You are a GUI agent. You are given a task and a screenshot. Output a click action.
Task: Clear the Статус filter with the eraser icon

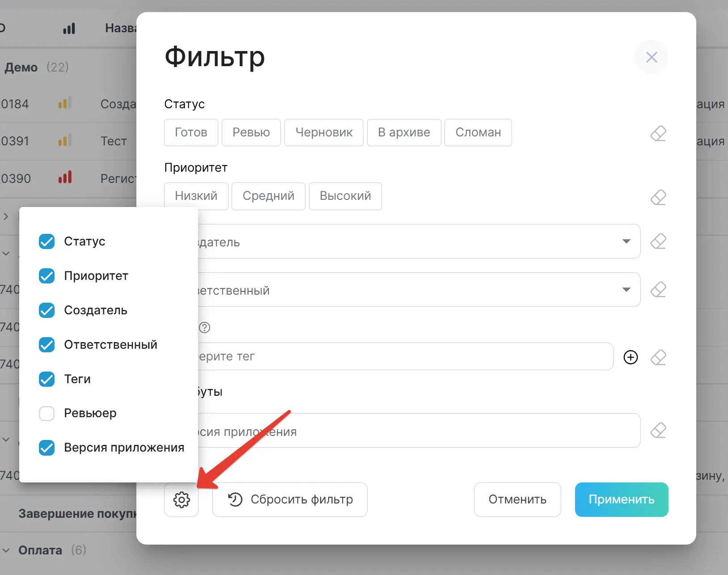pyautogui.click(x=658, y=133)
